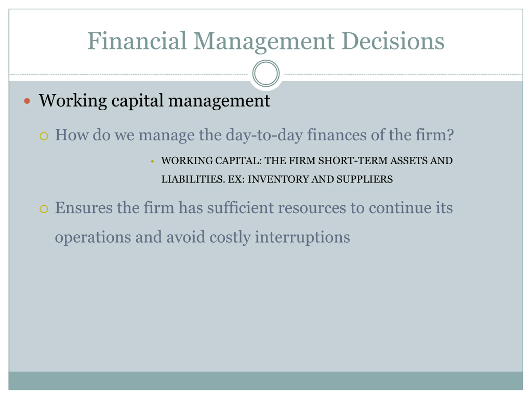The height and width of the screenshot is (399, 532).
Task: Click the WORKING CAPITAL: THE FIRM SHORT-TERM line
Action: 307,161
